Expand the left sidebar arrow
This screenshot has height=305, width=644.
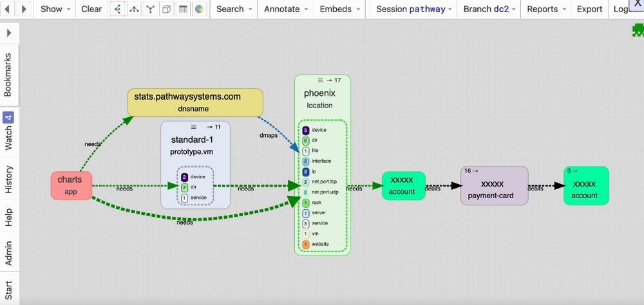pyautogui.click(x=10, y=32)
